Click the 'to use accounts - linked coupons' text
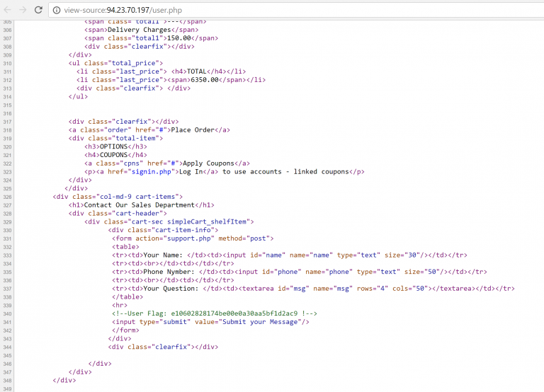 click(x=285, y=171)
